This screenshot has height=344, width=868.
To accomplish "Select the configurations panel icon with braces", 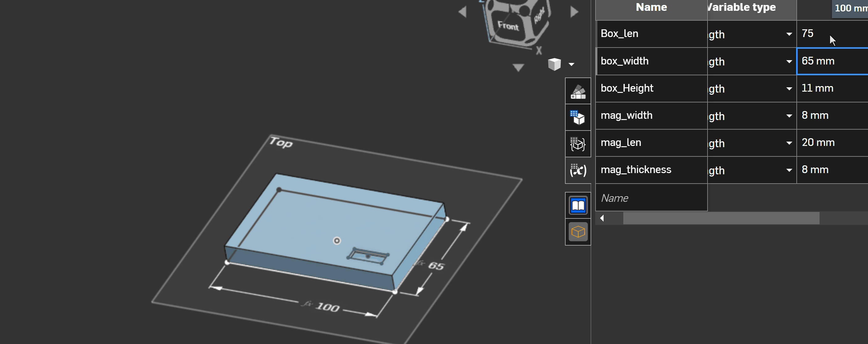I will coord(578,144).
